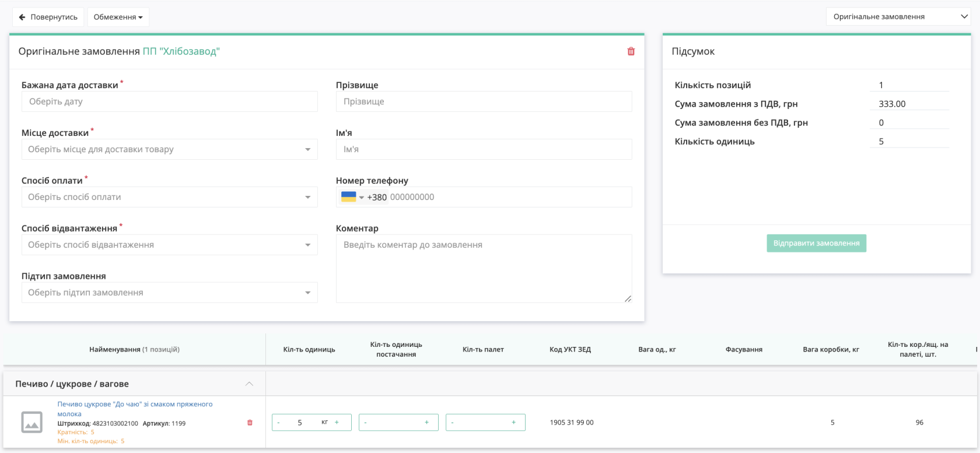Decrease unit quantity with the minus icon
Viewport: 980px width, 453px height.
click(x=278, y=422)
